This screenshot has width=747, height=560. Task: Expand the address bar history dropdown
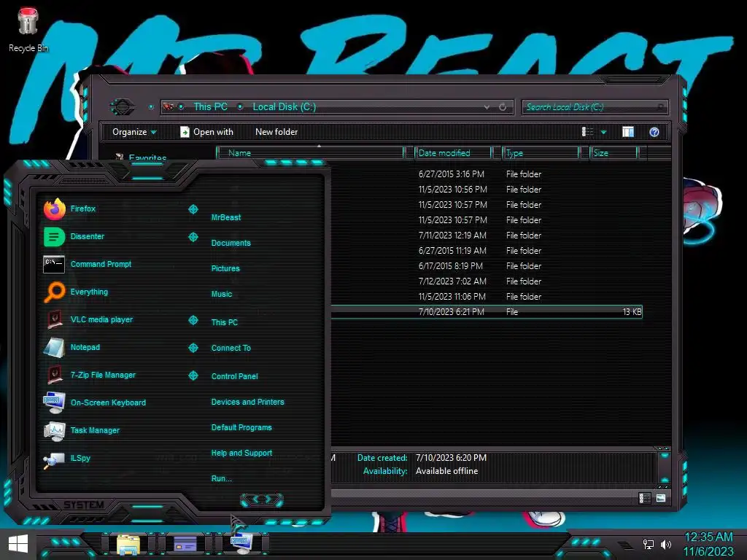pyautogui.click(x=487, y=107)
